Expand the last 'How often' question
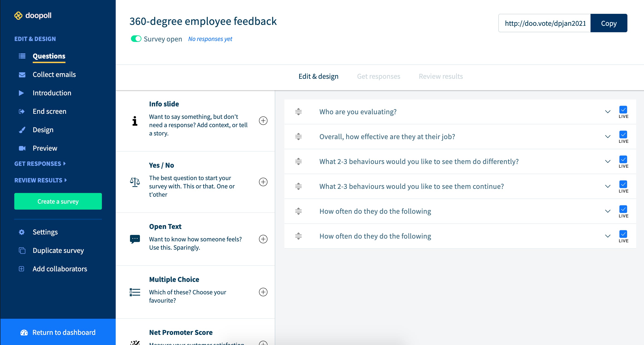 point(608,236)
